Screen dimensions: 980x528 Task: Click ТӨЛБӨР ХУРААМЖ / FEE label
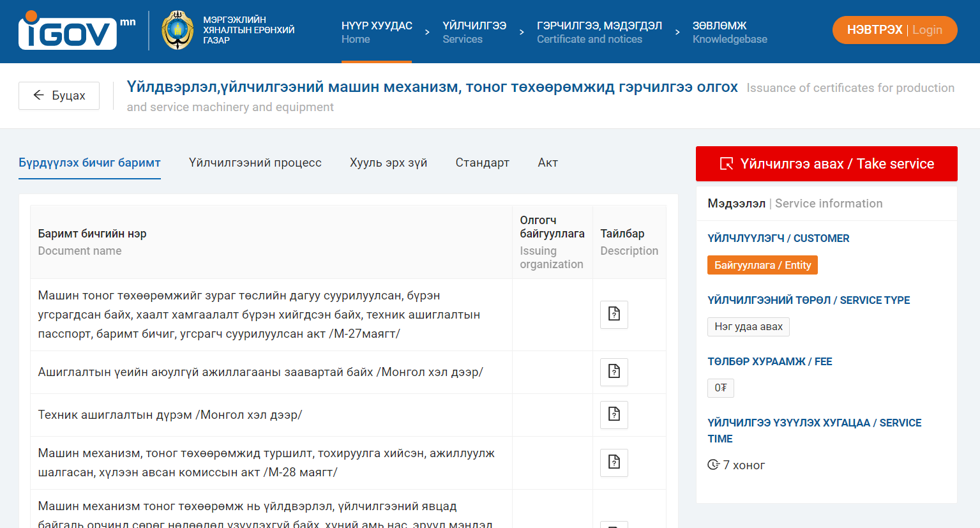point(769,361)
